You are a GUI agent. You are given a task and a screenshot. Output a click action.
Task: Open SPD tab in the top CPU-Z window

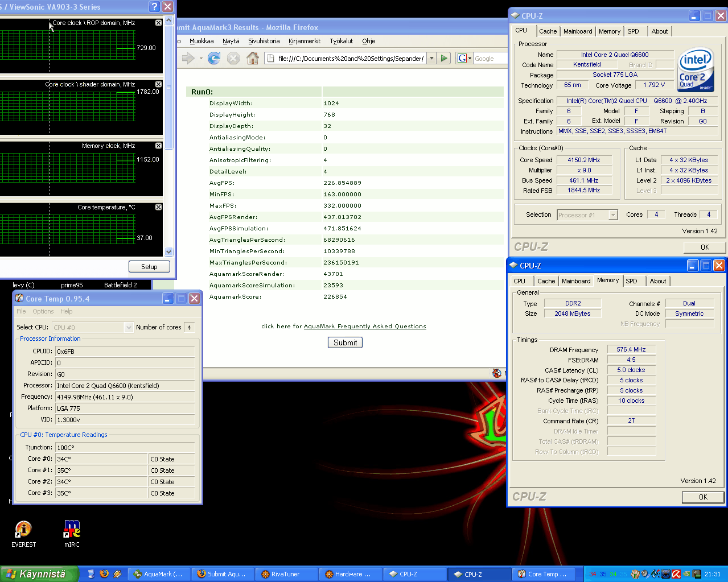tap(633, 31)
